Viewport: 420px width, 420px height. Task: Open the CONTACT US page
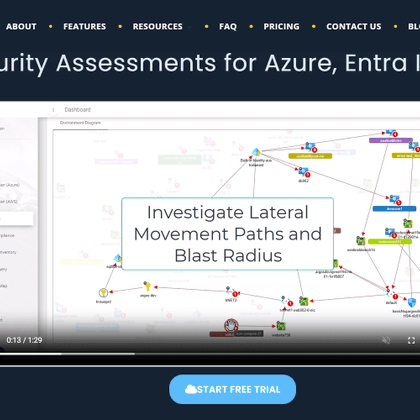pos(354,27)
